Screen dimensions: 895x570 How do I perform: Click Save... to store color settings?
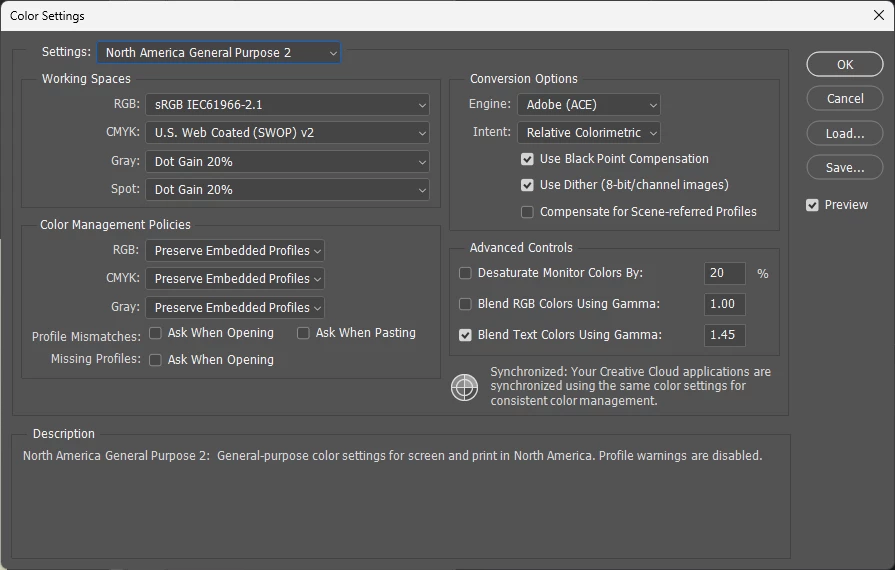pos(845,168)
